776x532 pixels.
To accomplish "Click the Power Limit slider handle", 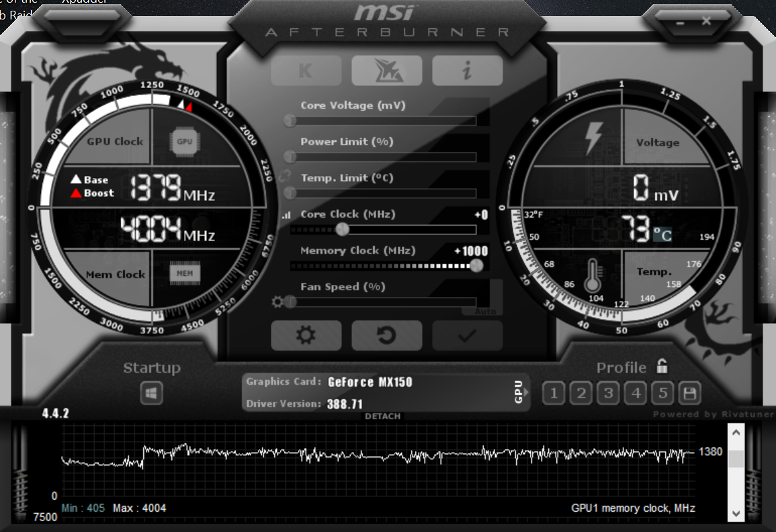I will point(290,157).
